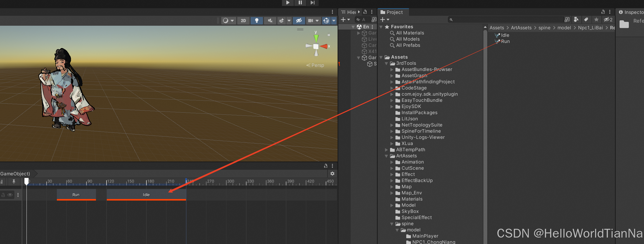Open Timeline settings gear

(332, 174)
